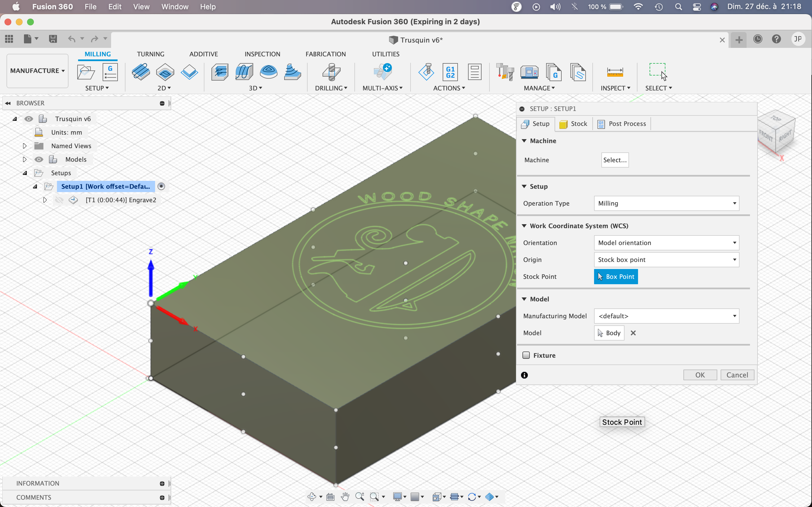Open the Origin Stock box point dropdown
The height and width of the screenshot is (507, 812).
tap(666, 259)
